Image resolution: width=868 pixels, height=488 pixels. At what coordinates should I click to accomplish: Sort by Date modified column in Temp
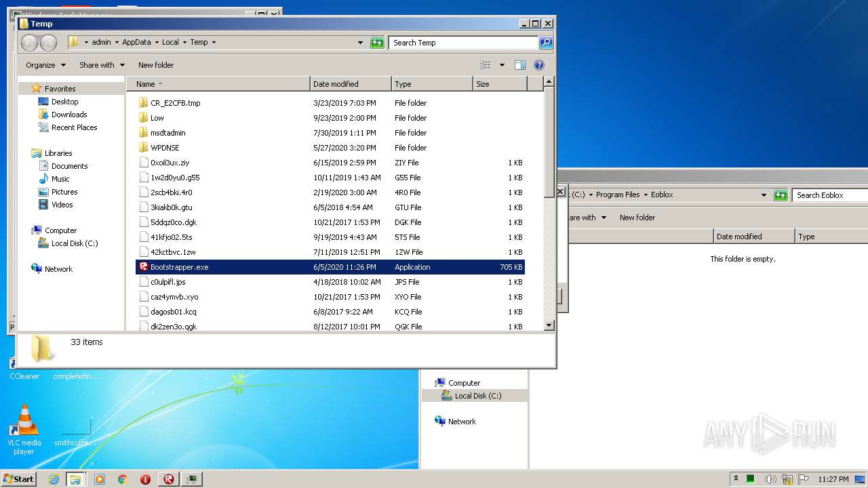[351, 84]
